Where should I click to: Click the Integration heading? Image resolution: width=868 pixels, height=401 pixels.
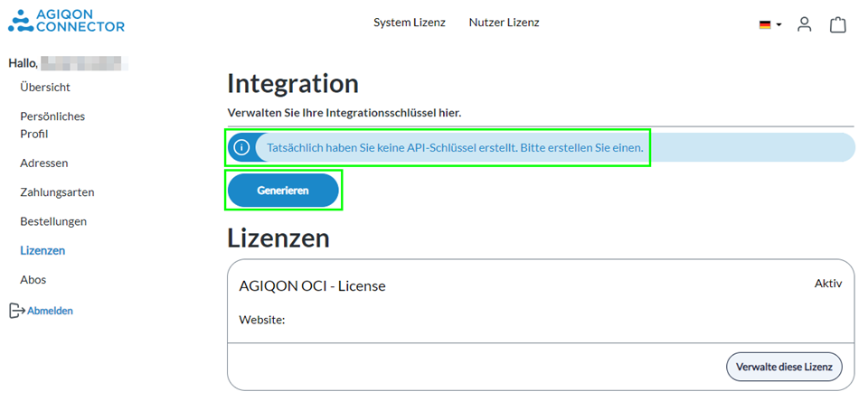click(x=293, y=84)
